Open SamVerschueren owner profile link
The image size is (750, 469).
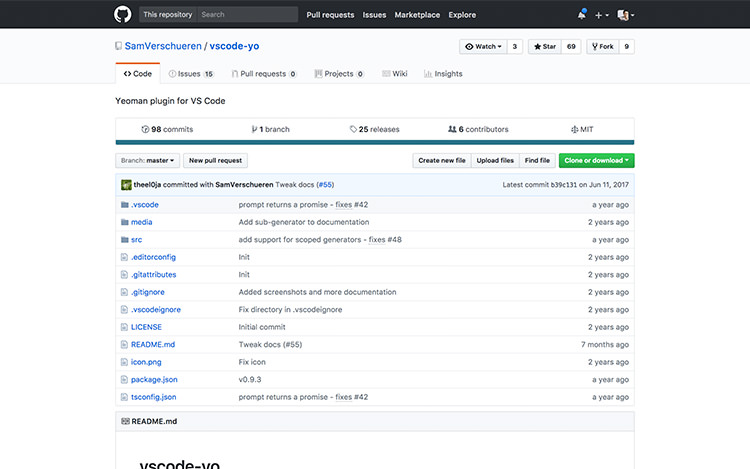coord(163,46)
